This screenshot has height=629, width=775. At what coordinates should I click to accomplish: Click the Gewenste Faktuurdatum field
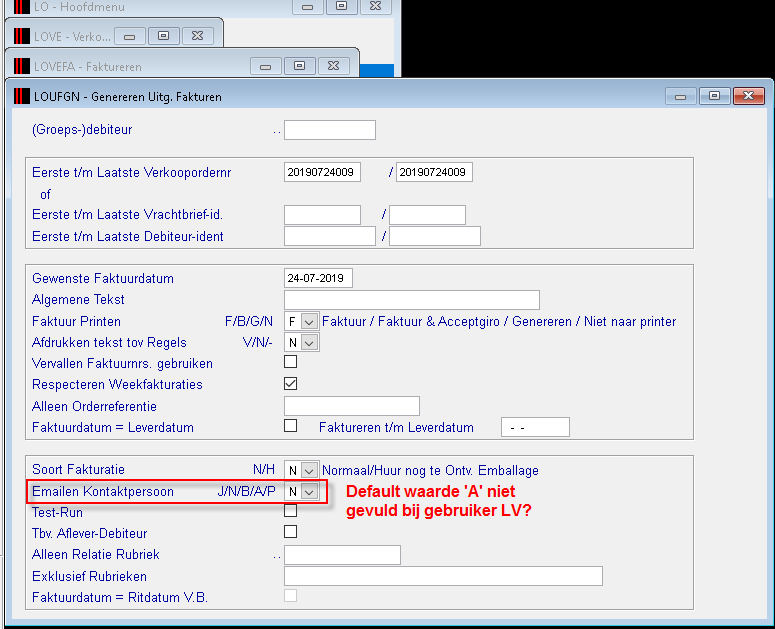coord(318,278)
